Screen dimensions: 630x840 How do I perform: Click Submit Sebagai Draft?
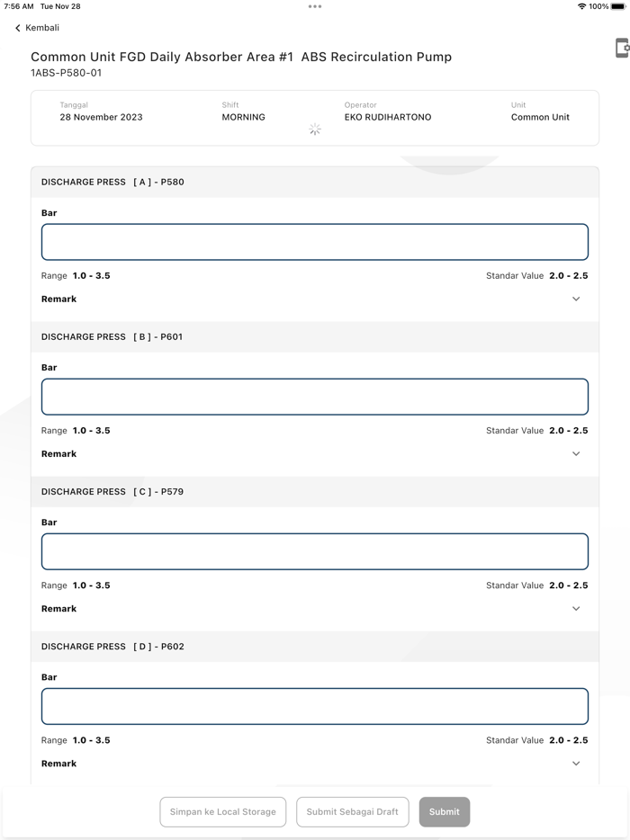pyautogui.click(x=353, y=811)
